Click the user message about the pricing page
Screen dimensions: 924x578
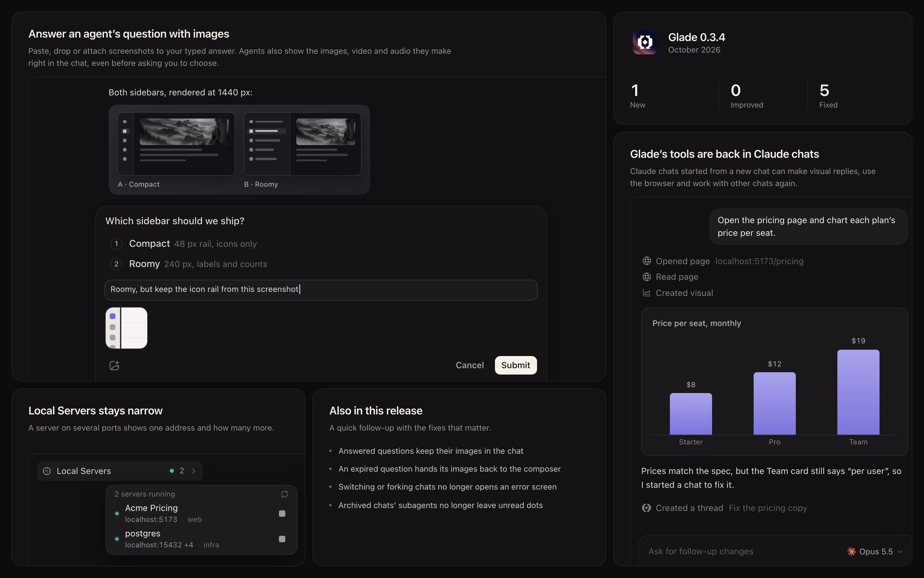[808, 226]
